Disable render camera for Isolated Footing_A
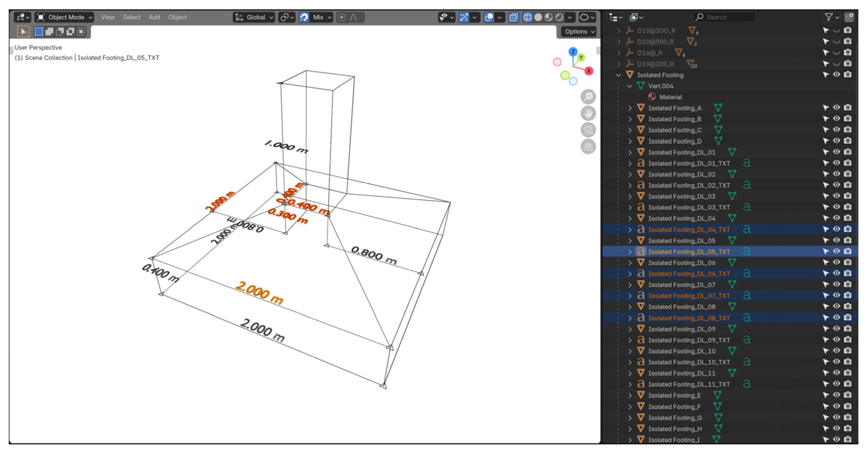 (x=848, y=108)
